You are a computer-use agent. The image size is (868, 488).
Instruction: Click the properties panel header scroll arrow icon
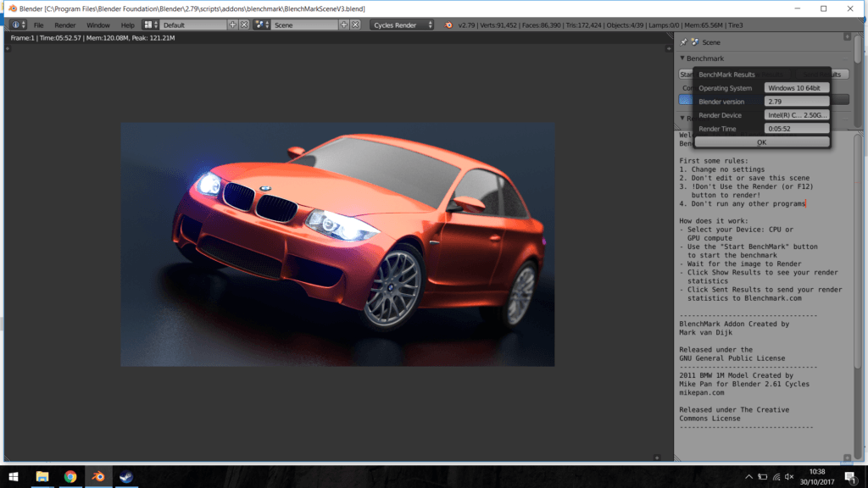pos(847,36)
